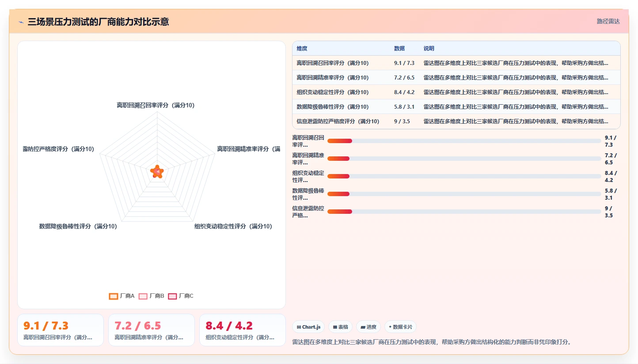
Task: Open the 8.4 / 4.2 data card
Action: click(243, 330)
